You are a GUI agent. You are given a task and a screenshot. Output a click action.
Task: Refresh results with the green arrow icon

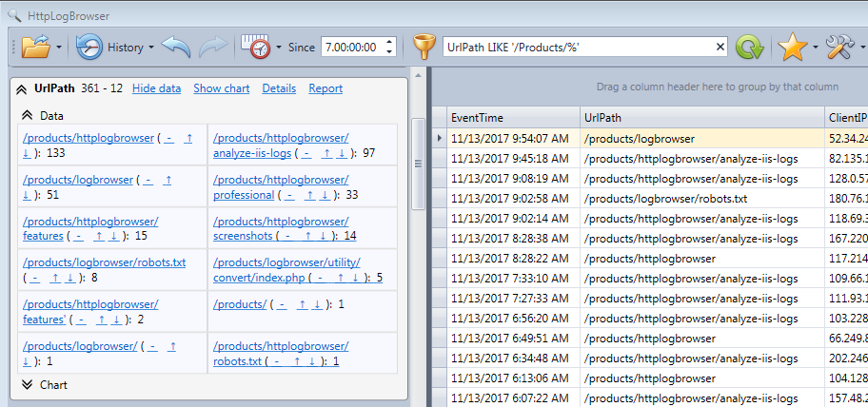click(750, 47)
